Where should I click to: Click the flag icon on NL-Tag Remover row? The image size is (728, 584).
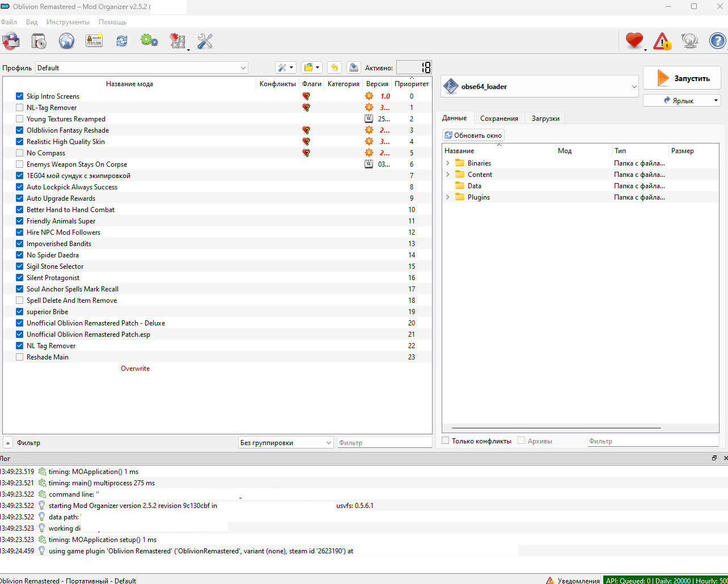click(x=306, y=108)
